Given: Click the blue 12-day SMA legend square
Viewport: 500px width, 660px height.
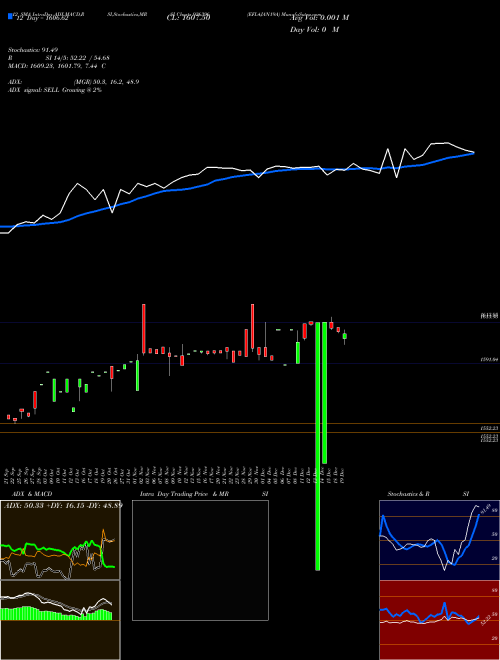Looking at the screenshot, I should tap(10, 16).
